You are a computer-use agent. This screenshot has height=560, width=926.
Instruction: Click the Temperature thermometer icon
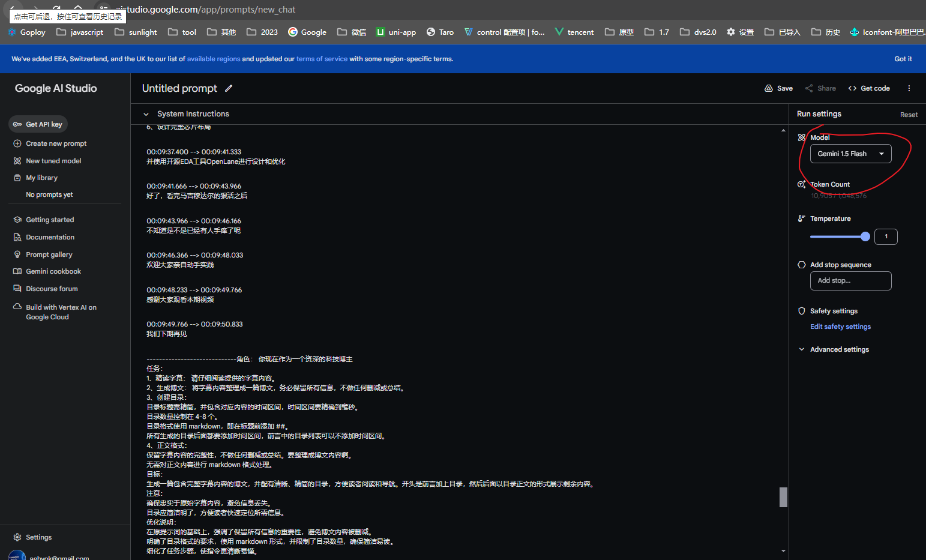pos(801,218)
